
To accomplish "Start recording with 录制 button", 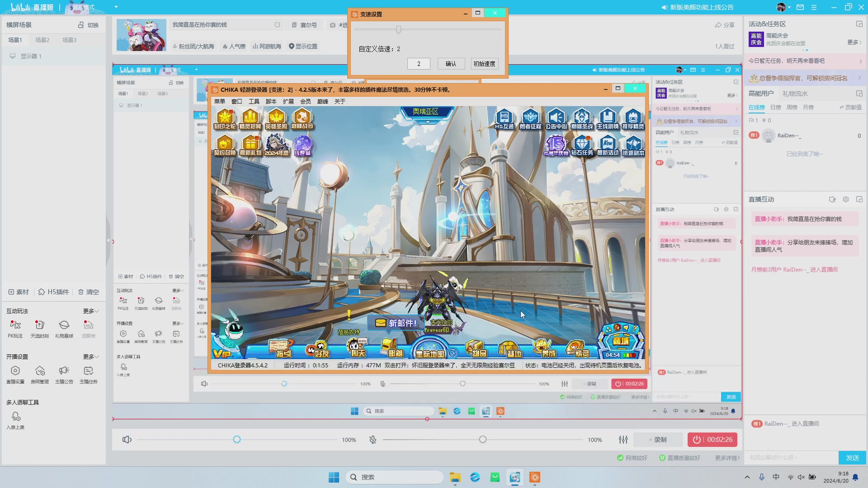I will pyautogui.click(x=657, y=440).
